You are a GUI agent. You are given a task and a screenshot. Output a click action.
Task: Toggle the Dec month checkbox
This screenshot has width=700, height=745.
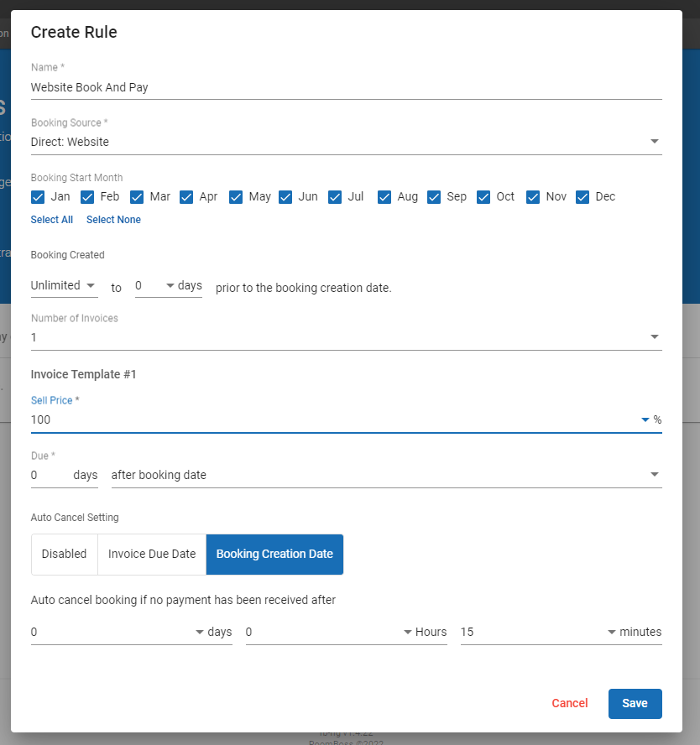[582, 197]
